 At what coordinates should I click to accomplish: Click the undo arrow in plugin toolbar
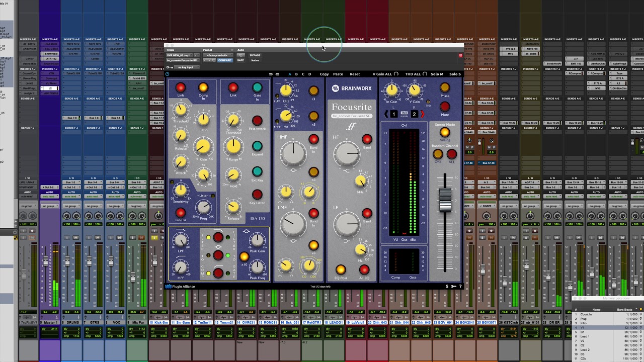[271, 74]
